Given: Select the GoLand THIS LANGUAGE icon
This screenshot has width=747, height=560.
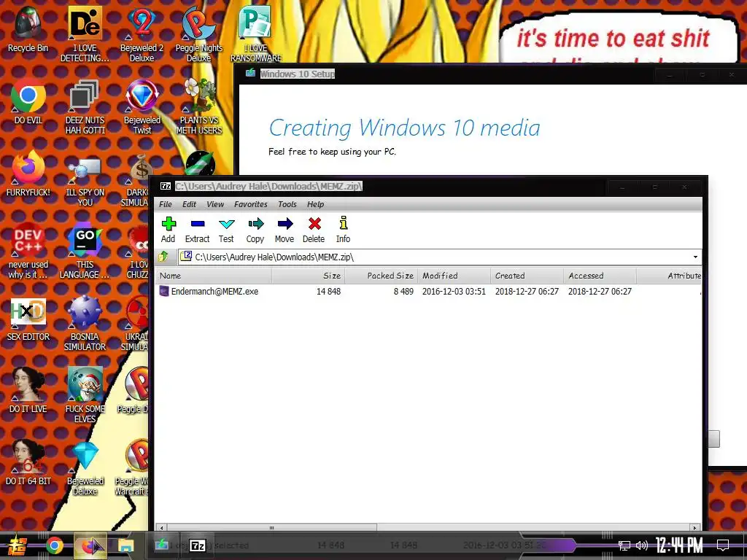Looking at the screenshot, I should coord(85,252).
